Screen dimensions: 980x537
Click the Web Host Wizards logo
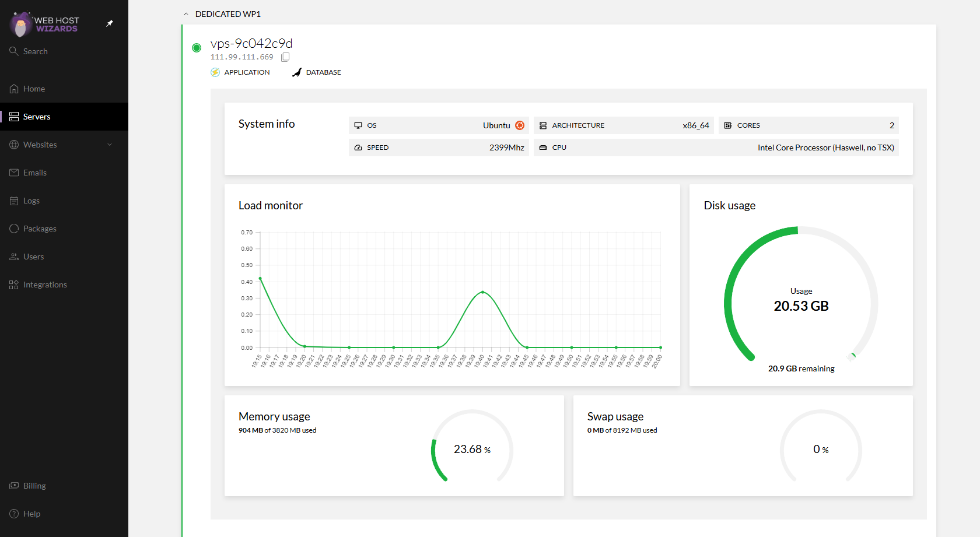point(44,24)
